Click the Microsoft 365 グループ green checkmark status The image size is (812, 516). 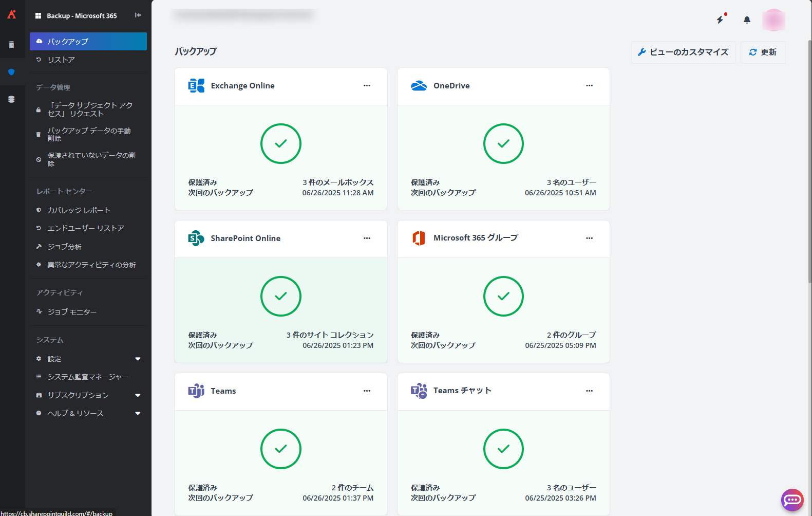coord(503,296)
